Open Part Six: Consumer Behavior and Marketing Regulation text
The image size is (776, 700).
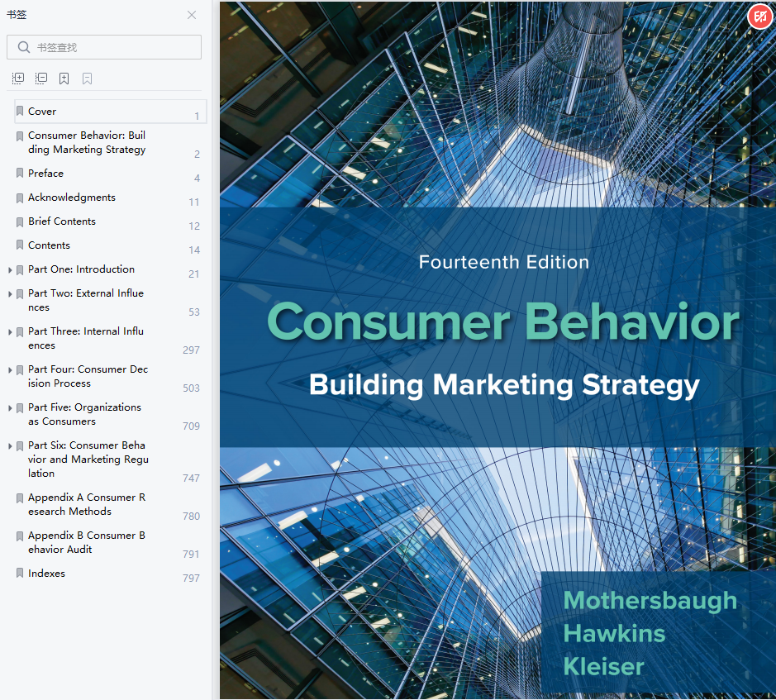point(88,459)
